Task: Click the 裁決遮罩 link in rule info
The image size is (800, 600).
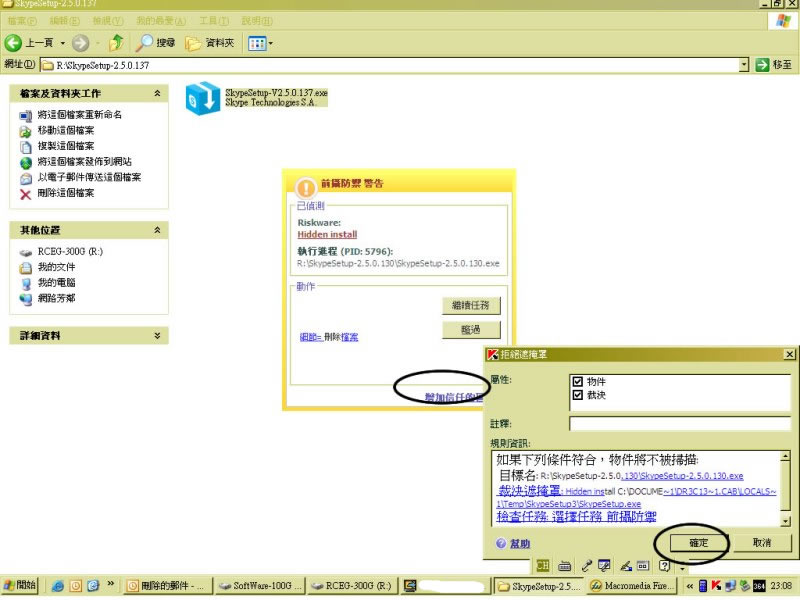Action: pyautogui.click(x=530, y=491)
